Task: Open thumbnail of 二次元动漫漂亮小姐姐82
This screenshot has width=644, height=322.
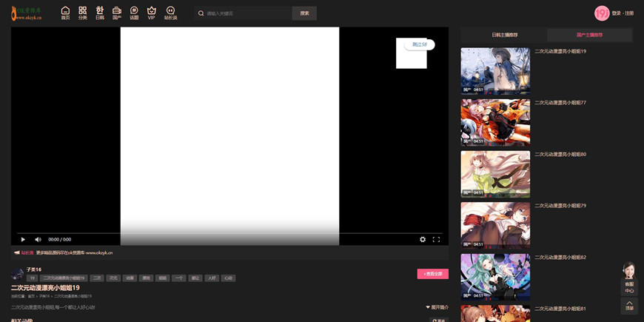Action: click(x=495, y=278)
